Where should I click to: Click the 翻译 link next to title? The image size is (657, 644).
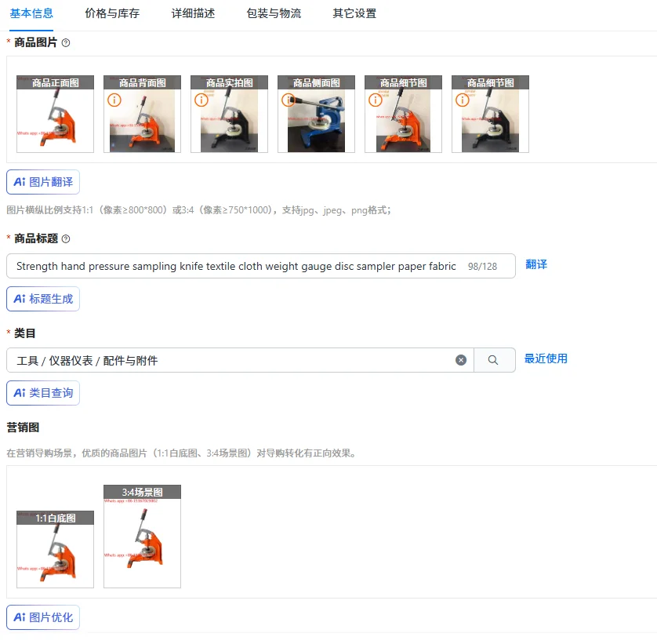coord(536,264)
